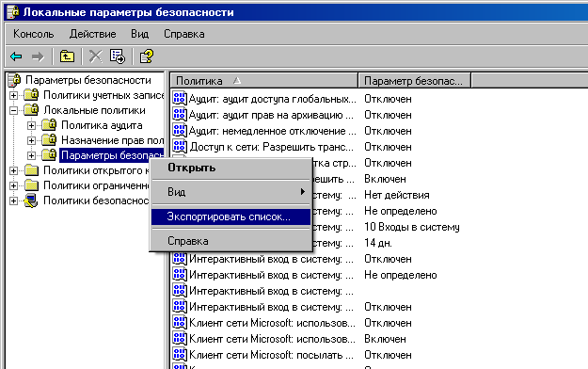Image resolution: width=588 pixels, height=369 pixels.
Task: Open the Вид menu in menu bar
Action: 139,34
